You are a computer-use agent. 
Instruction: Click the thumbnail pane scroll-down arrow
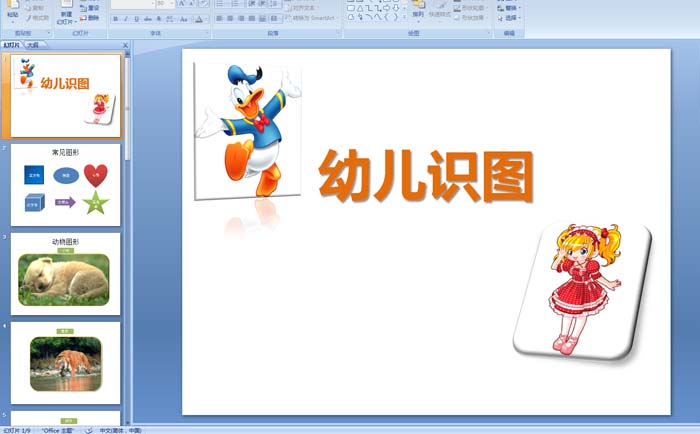click(128, 422)
